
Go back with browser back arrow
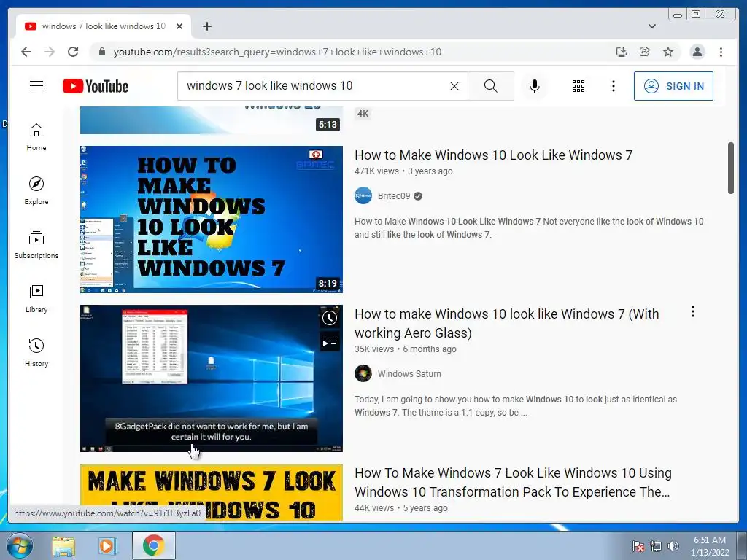tap(26, 52)
